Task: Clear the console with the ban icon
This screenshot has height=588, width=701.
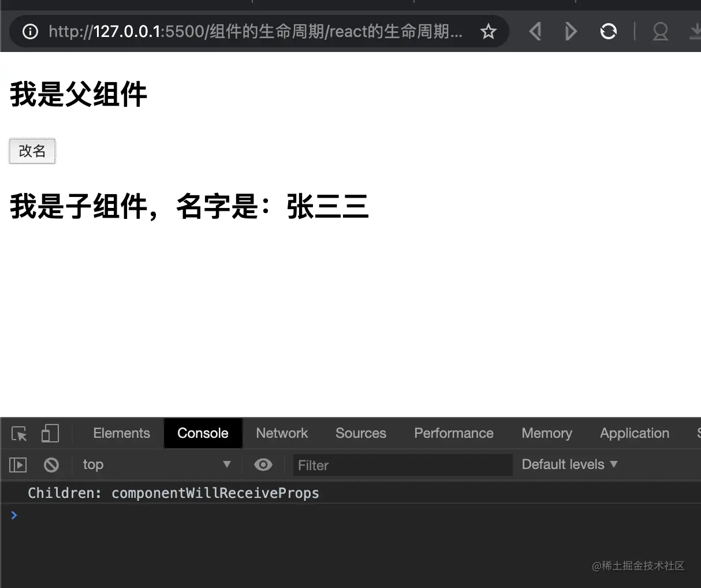Action: (51, 464)
